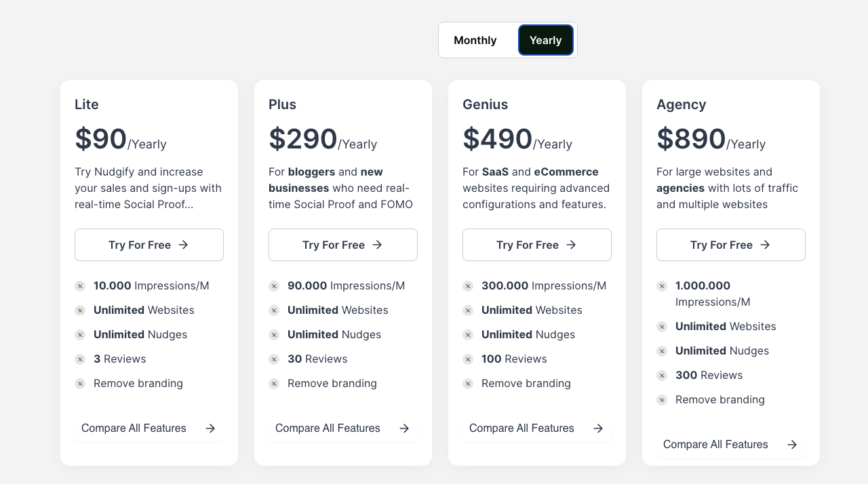Click the $90 yearly price
868x484 pixels.
pyautogui.click(x=120, y=139)
